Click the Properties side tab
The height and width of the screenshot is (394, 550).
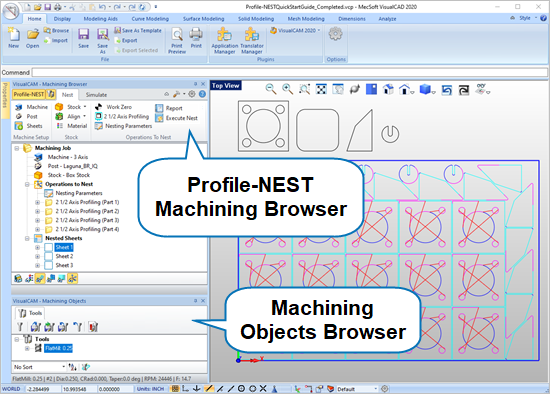(5, 100)
